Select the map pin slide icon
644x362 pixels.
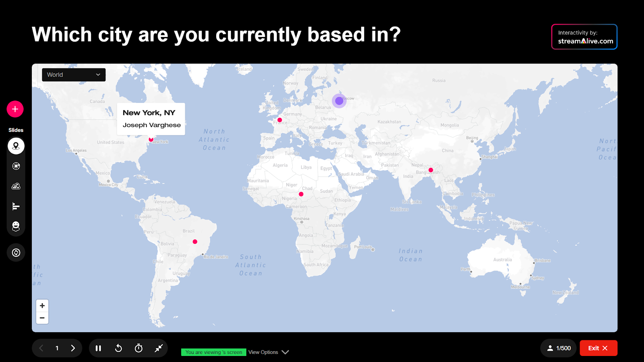16,146
